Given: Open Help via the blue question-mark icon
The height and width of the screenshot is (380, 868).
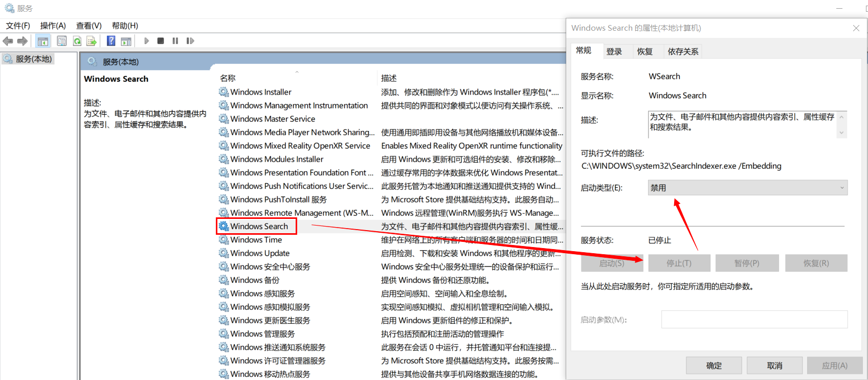Looking at the screenshot, I should pyautogui.click(x=111, y=41).
